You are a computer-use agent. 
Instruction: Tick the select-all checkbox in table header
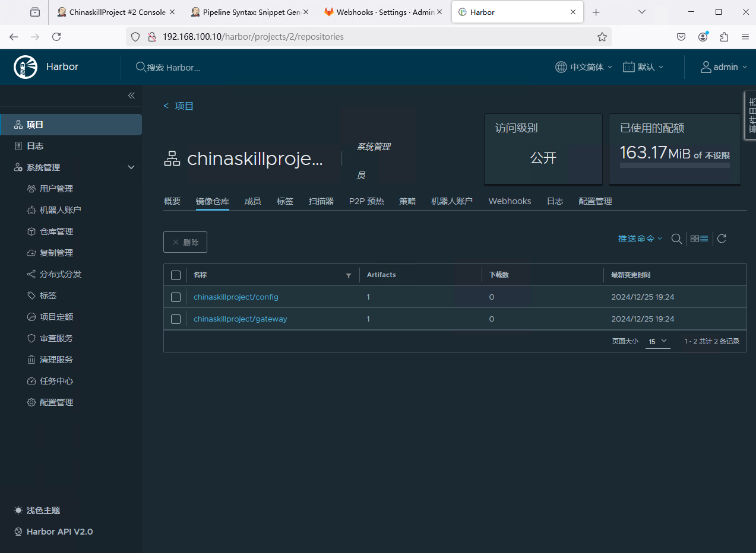point(176,275)
